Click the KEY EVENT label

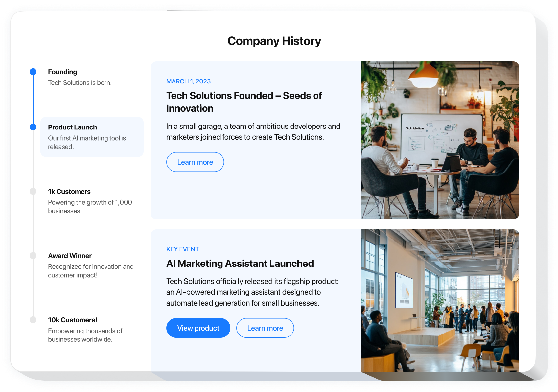(x=182, y=249)
